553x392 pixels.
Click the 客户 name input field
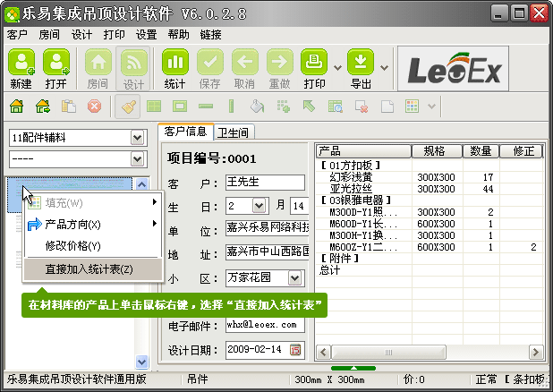(266, 183)
